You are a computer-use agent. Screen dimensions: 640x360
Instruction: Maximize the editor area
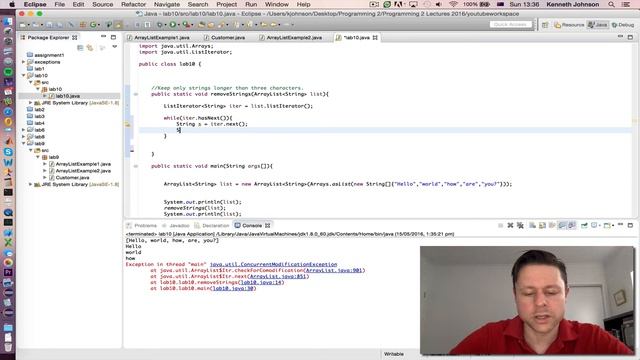tap(630, 37)
